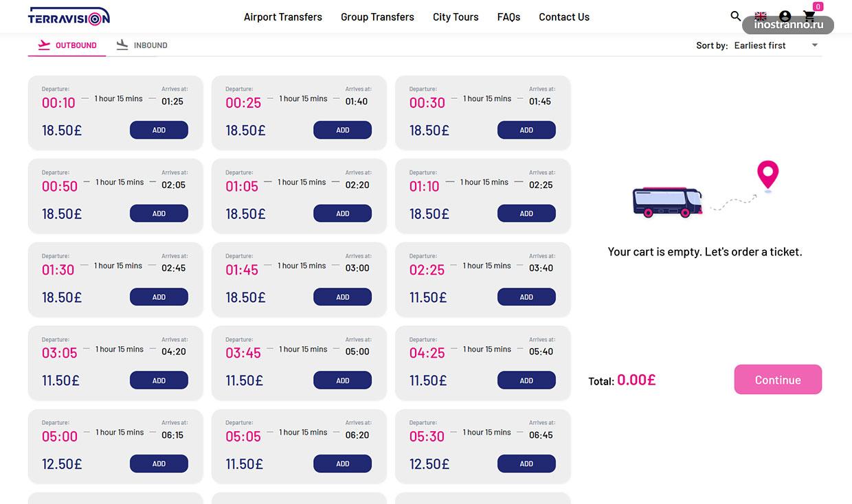Open the FAQs page
This screenshot has height=504, width=852.
tap(508, 17)
